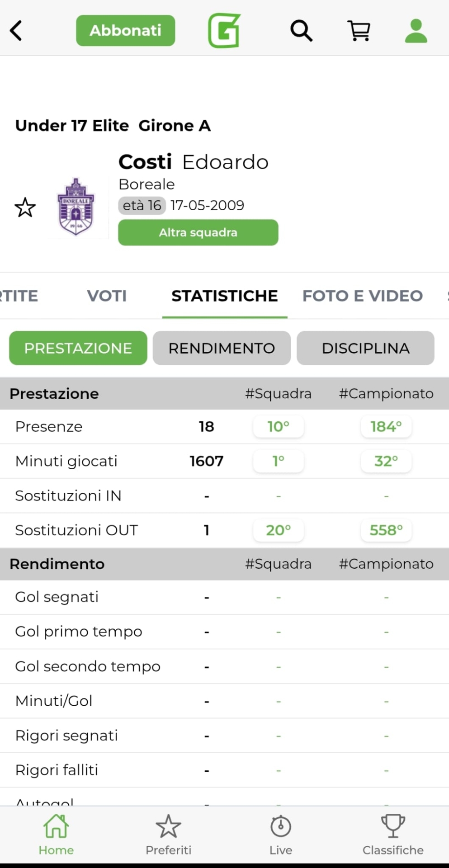Viewport: 449px width, 868px height.
Task: Switch to the FOTO E VIDEO tab
Action: tap(363, 296)
